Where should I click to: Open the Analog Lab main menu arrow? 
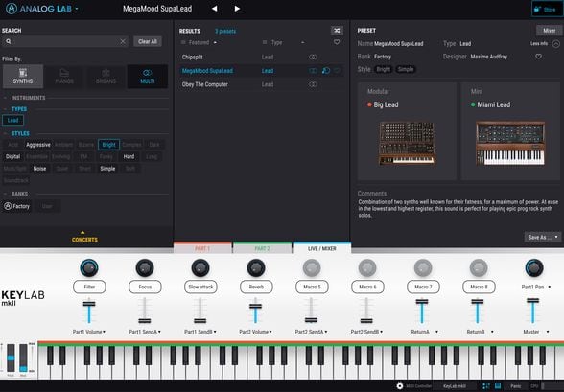coord(77,8)
